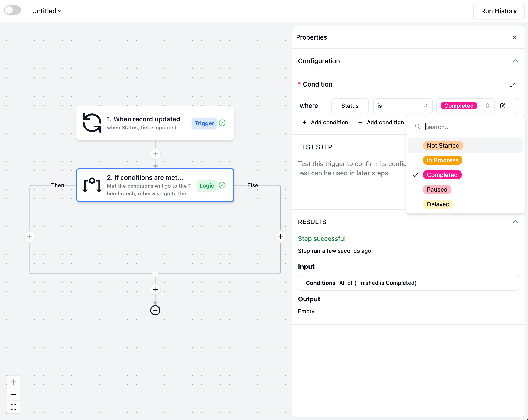Click the end node minus circle
Image resolution: width=528 pixels, height=420 pixels.
(x=155, y=310)
